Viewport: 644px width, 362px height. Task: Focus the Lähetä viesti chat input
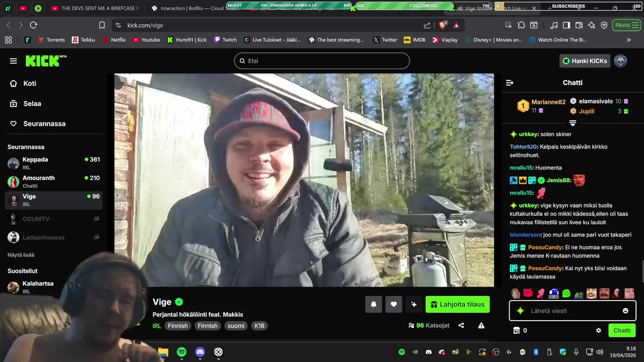click(x=574, y=311)
